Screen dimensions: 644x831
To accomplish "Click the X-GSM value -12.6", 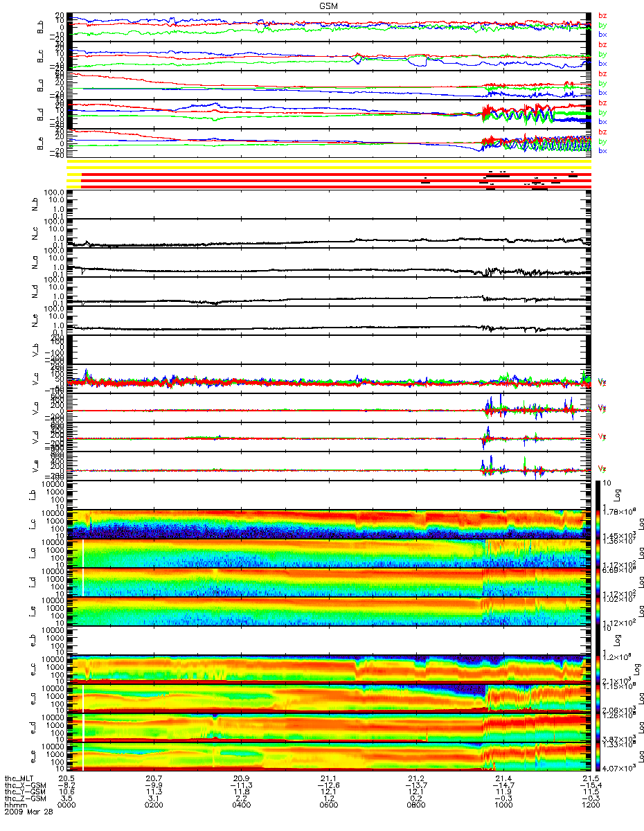I will (328, 786).
